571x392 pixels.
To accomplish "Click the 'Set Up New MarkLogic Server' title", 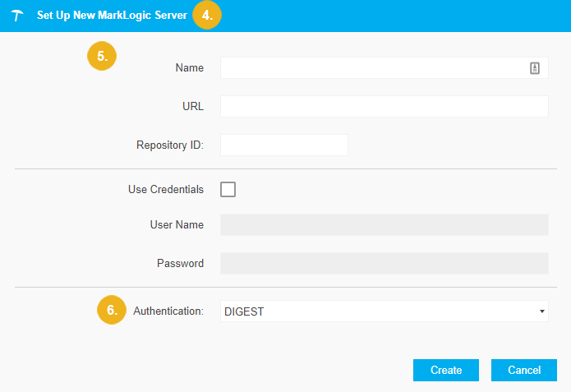I will click(x=112, y=16).
